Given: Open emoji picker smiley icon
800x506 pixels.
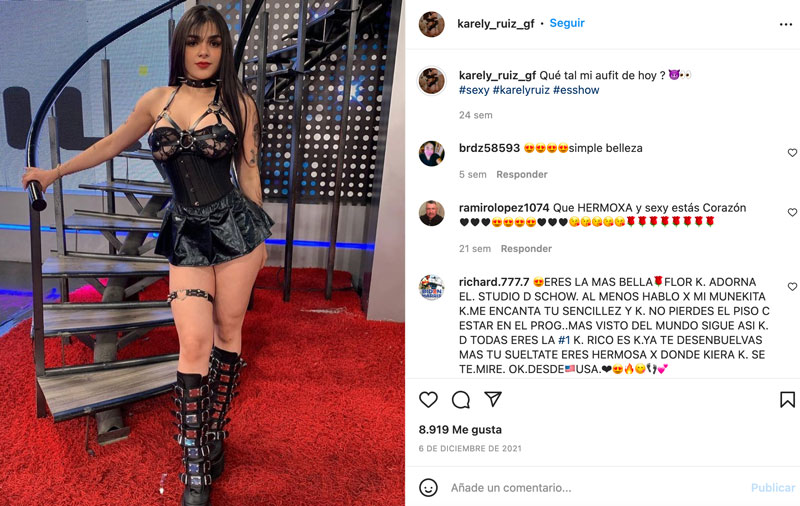Looking at the screenshot, I should [428, 488].
